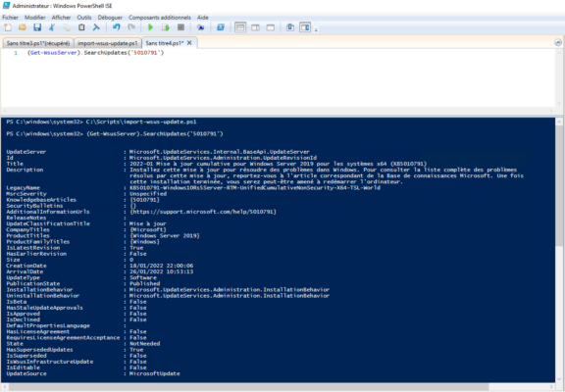Image resolution: width=565 pixels, height=392 pixels.
Task: Click the LegacyName value KB5010791-Windows10Rs5Server
Action: point(255,187)
